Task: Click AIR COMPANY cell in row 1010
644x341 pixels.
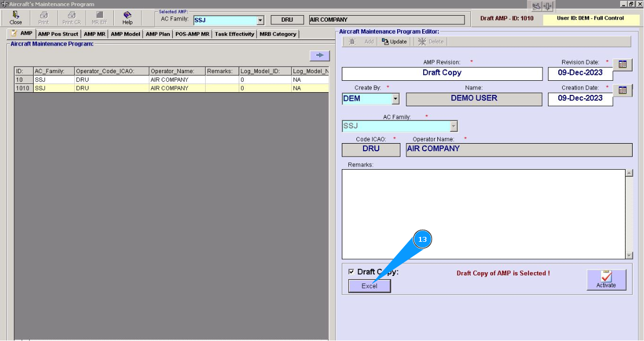Action: (177, 88)
